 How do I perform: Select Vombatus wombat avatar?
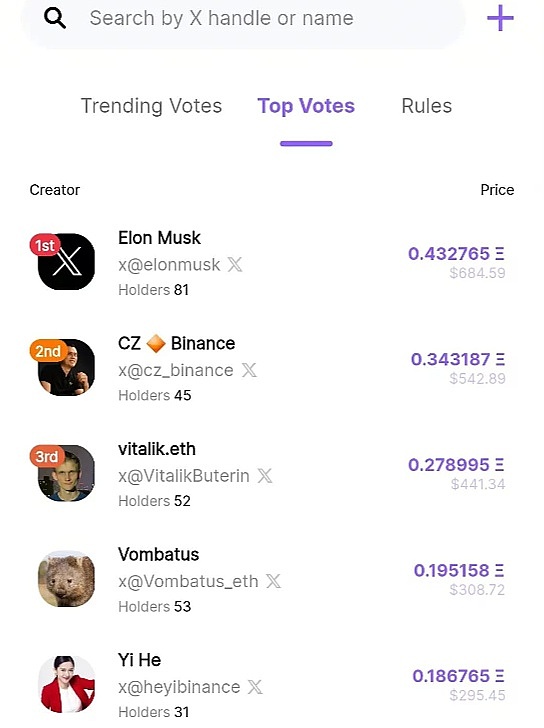pos(66,578)
